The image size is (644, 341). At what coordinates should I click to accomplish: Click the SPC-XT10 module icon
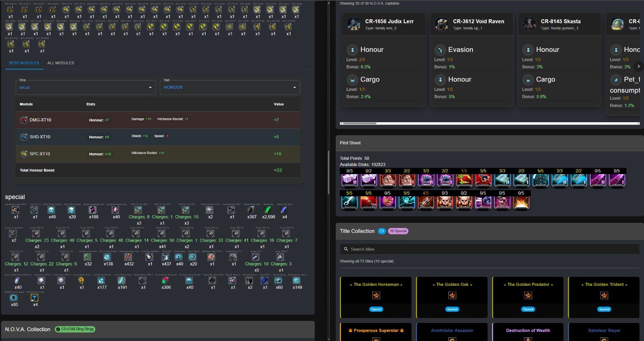click(24, 154)
